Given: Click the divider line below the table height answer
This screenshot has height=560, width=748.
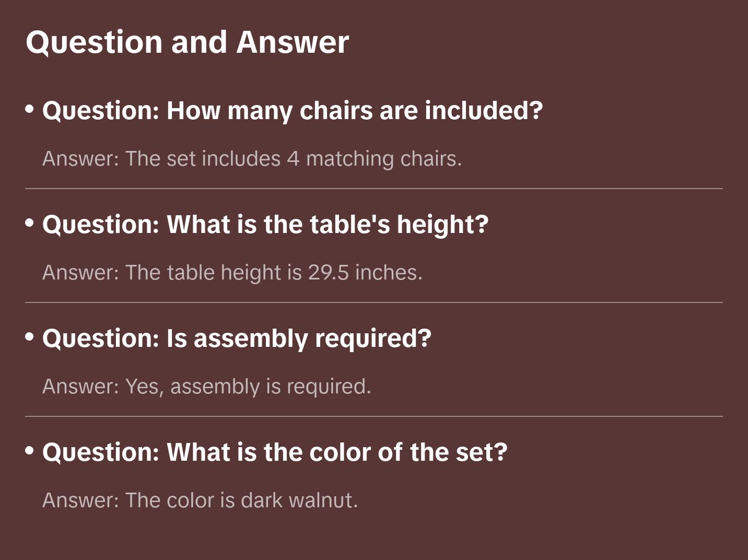Looking at the screenshot, I should (374, 302).
